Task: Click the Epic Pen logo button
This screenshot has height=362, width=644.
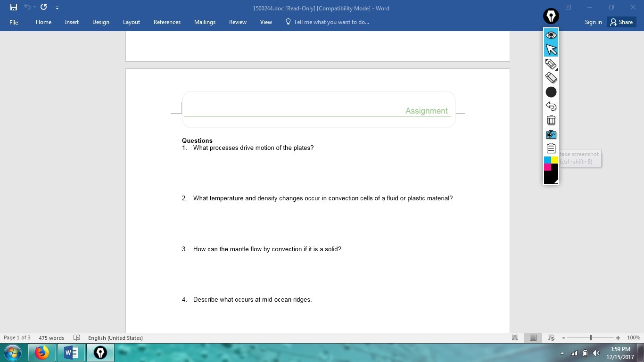Action: tap(551, 16)
